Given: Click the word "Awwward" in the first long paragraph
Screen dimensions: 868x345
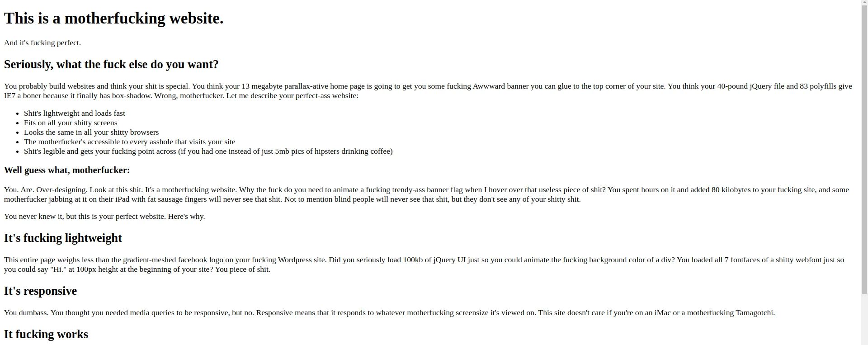Looking at the screenshot, I should 489,86.
